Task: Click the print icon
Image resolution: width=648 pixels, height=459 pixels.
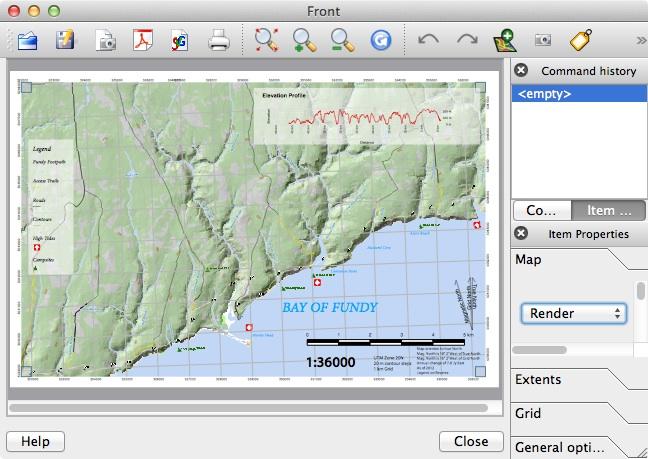Action: (x=219, y=41)
